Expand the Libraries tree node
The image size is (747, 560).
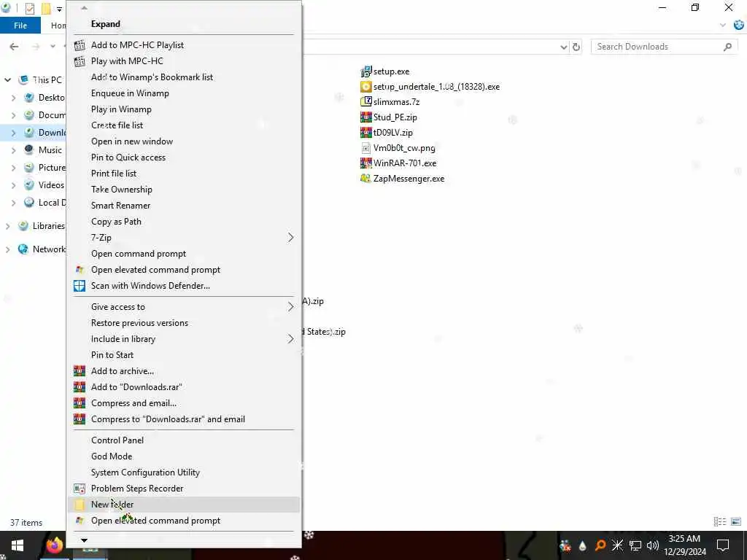(7, 226)
